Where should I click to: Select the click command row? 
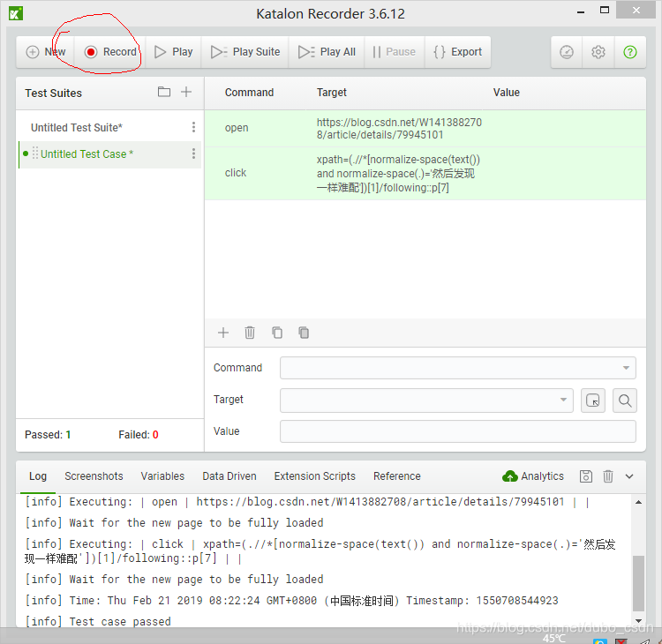425,173
